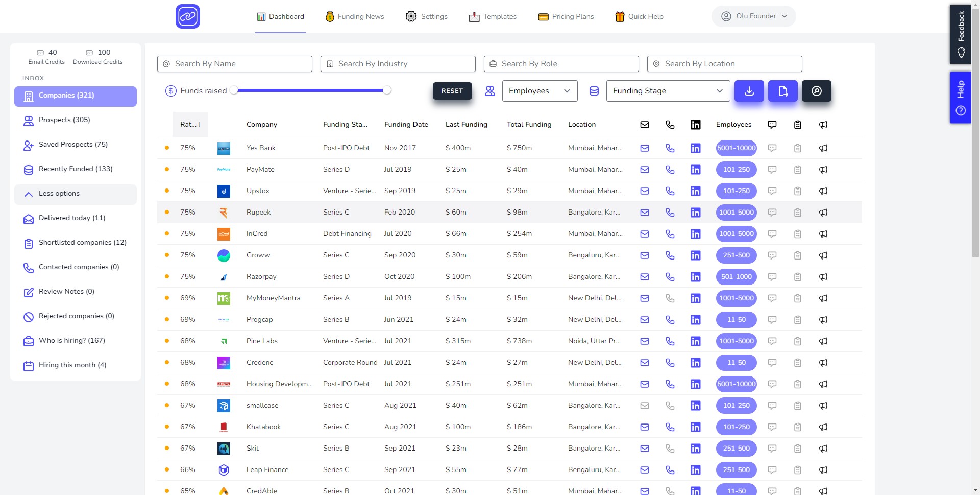Open the Funding Stage dropdown
The image size is (980, 495).
point(668,91)
